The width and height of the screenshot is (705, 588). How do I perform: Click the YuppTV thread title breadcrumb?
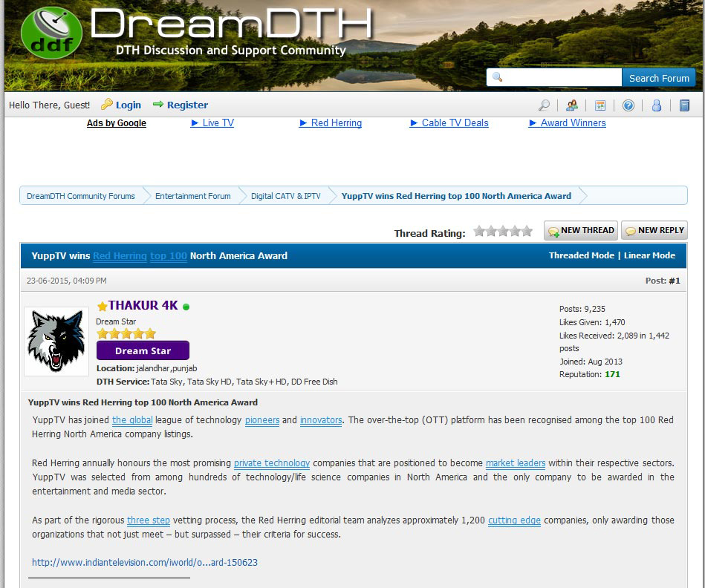click(x=456, y=196)
